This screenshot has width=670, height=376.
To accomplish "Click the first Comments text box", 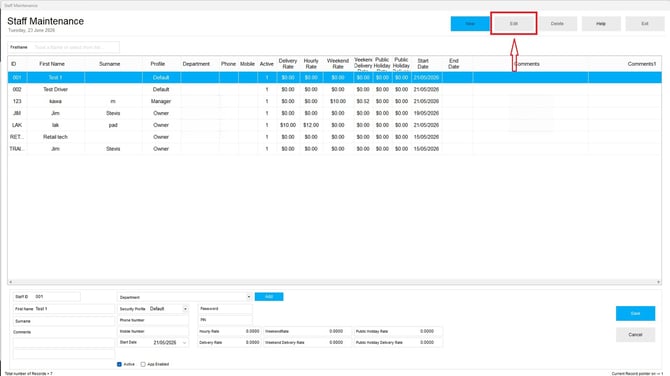I will click(64, 343).
